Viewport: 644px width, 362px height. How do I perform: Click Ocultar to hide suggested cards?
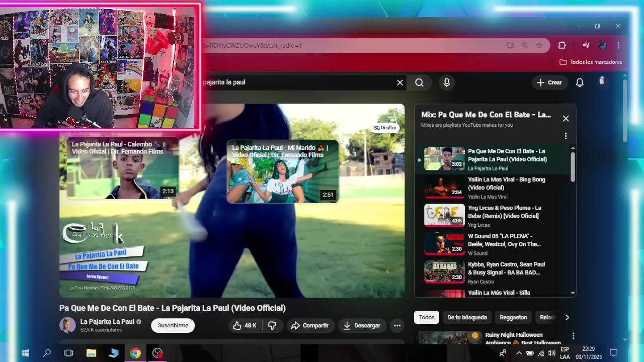pyautogui.click(x=385, y=128)
